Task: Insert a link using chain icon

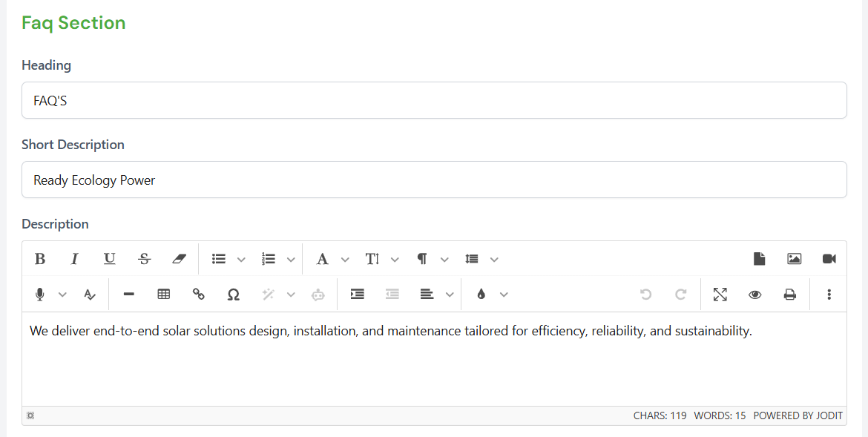Action: tap(199, 294)
